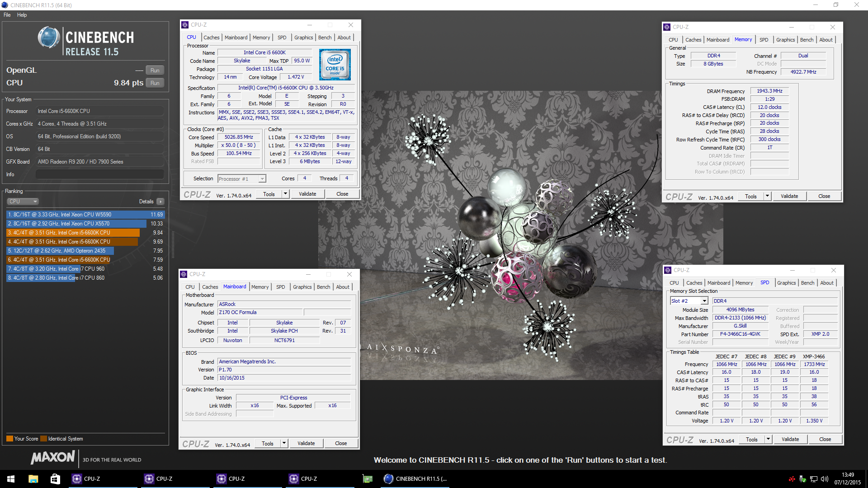
Task: Open Tools dropdown arrow in Memory window
Action: [x=767, y=196]
